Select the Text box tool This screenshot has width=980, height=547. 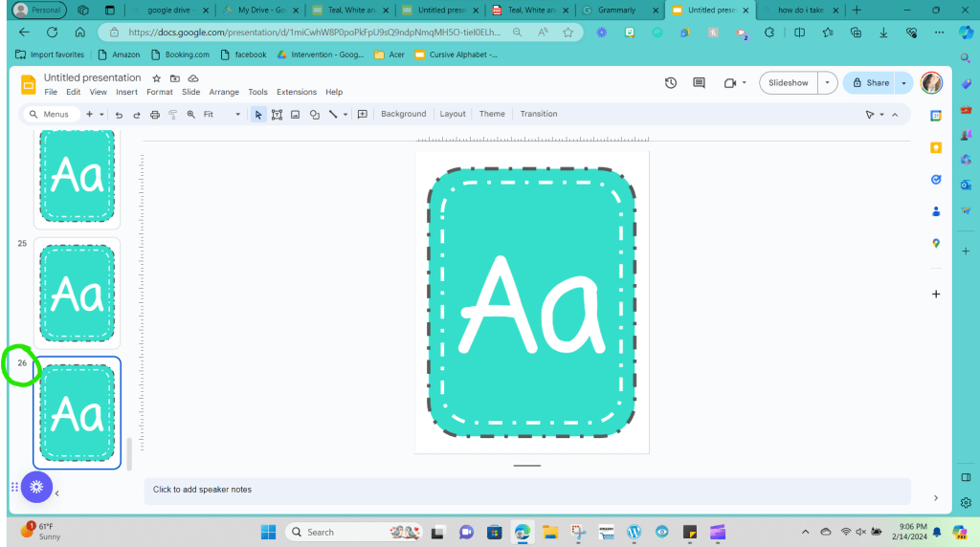click(277, 114)
